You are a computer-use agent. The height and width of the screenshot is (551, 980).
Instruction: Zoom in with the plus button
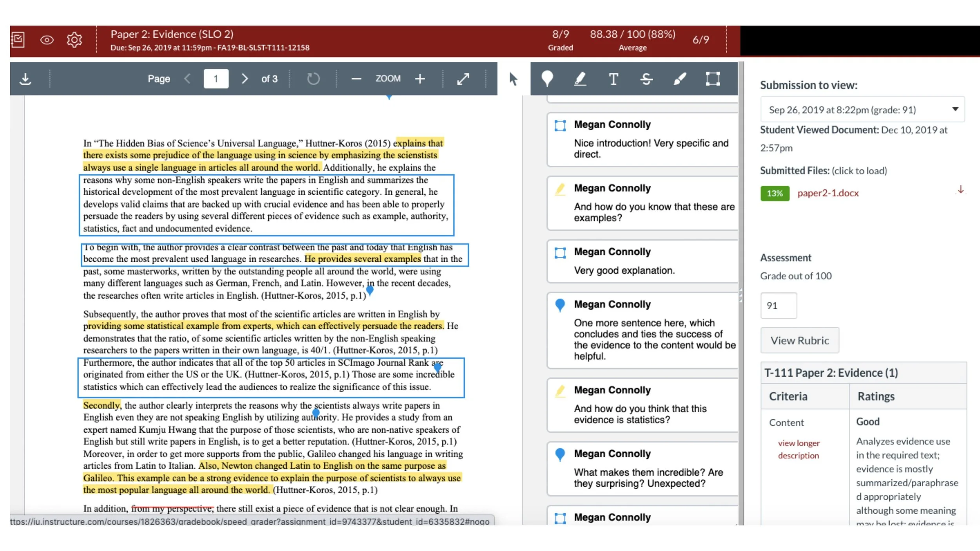click(x=420, y=79)
